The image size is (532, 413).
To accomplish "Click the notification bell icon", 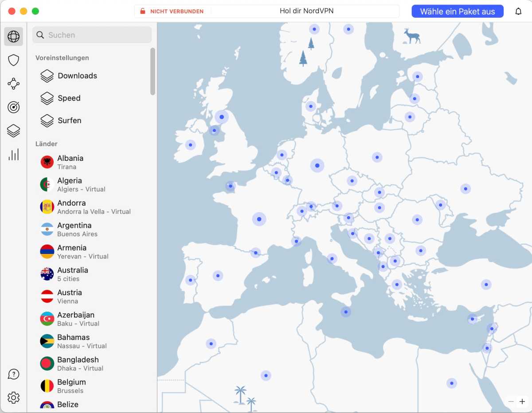I will pyautogui.click(x=518, y=12).
